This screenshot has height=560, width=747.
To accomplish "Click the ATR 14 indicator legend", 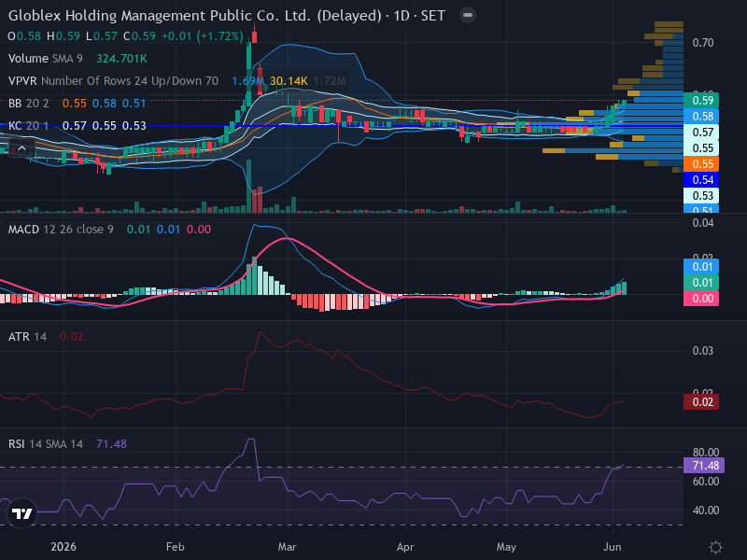I will pos(27,337).
